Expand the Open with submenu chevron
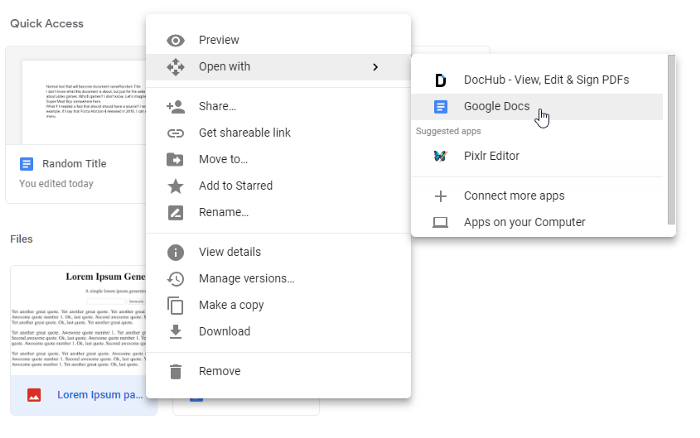Screen dimensions: 700x438 coord(375,67)
